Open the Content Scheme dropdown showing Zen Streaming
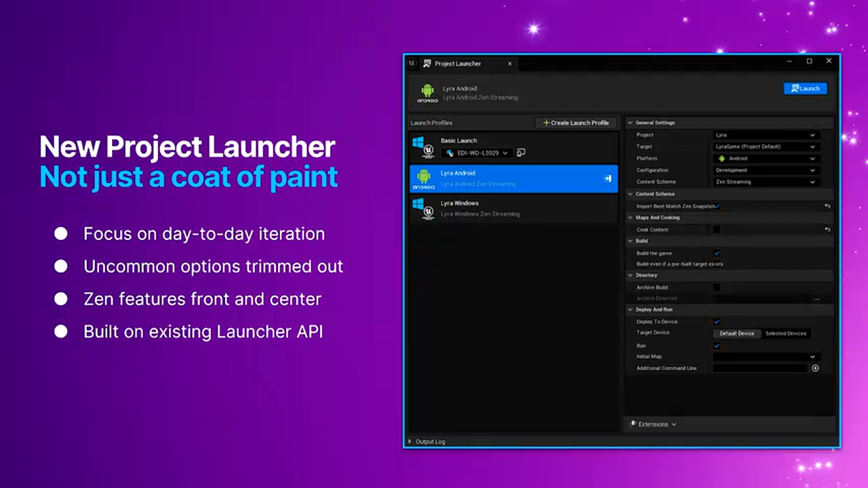The height and width of the screenshot is (488, 868). click(765, 182)
